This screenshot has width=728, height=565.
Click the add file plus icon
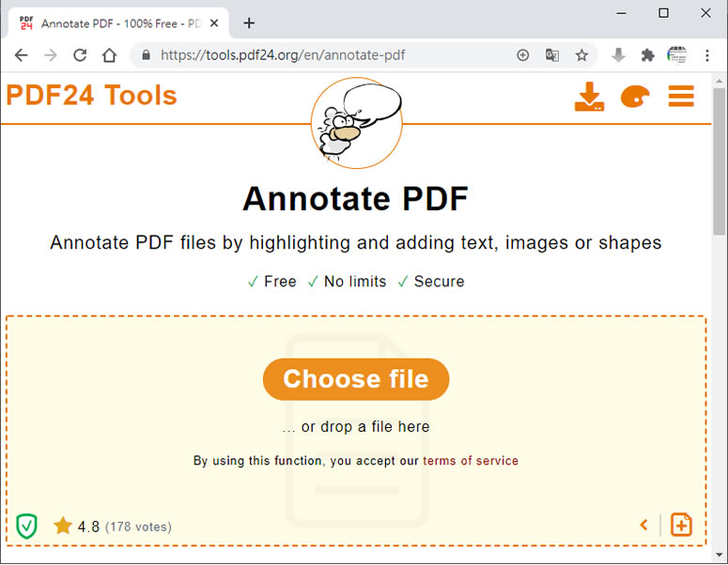[x=681, y=525]
